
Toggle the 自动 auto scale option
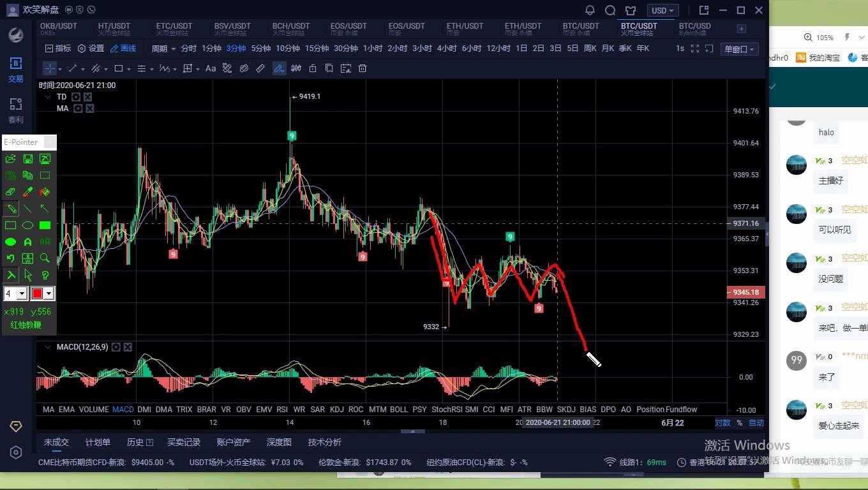tap(756, 423)
